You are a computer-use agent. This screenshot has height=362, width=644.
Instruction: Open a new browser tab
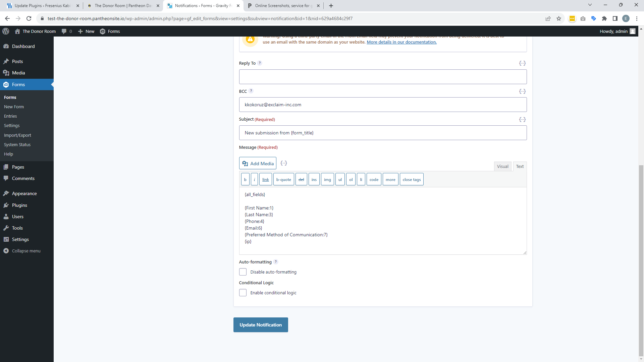coord(331,6)
